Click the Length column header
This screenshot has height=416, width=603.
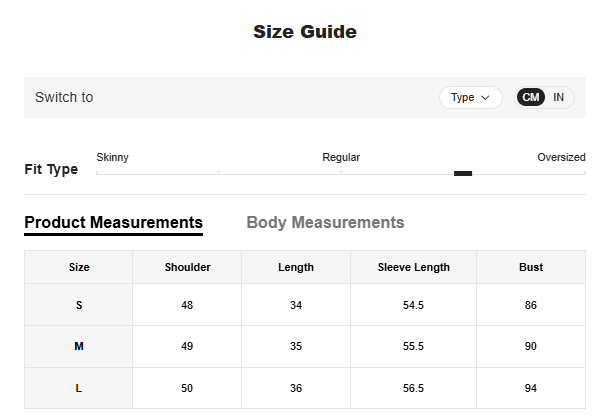tap(296, 267)
